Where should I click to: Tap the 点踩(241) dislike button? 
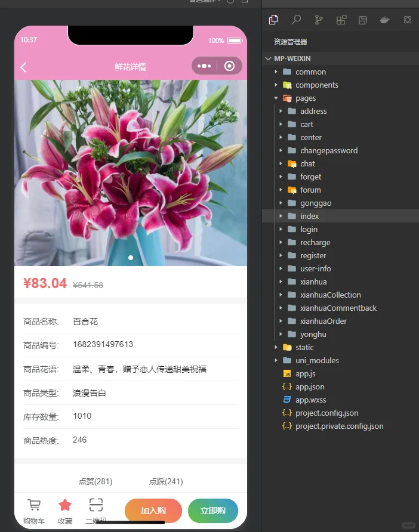click(166, 481)
